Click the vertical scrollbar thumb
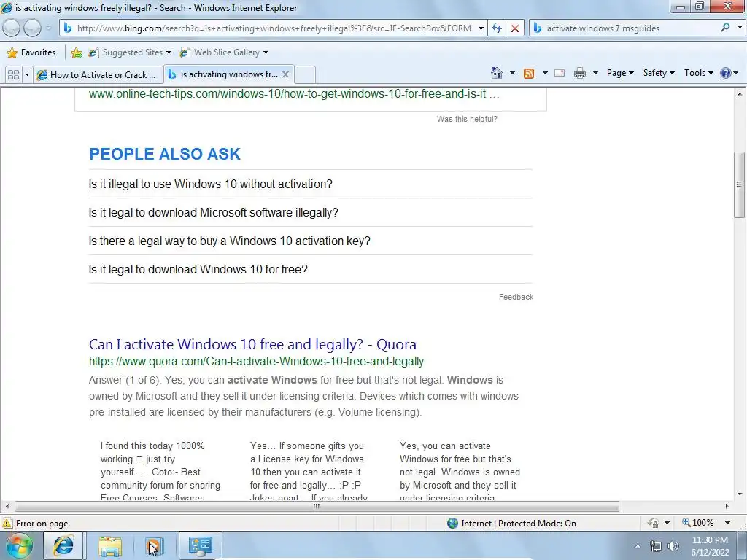 pos(739,184)
